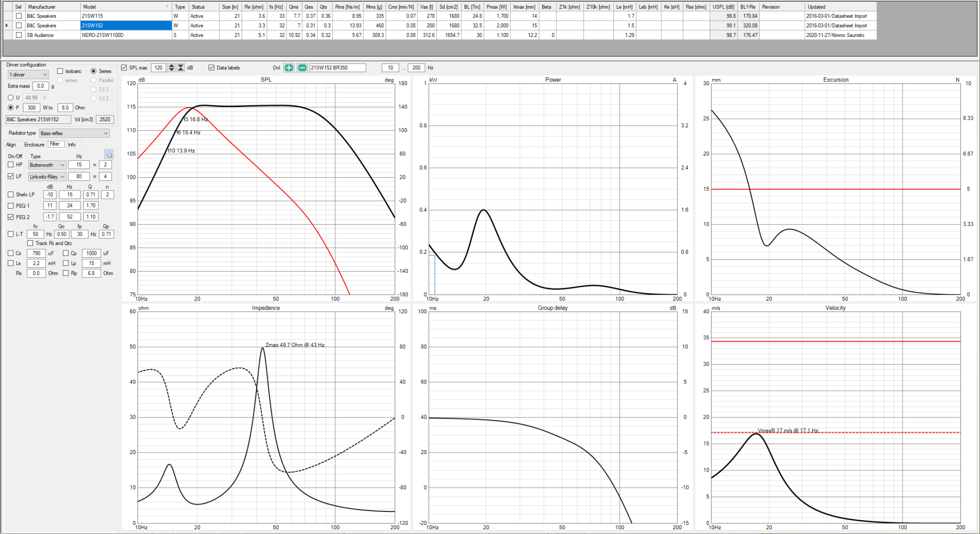Enable the Cs series capacitor checkbox
This screenshot has height=534, width=980.
point(11,253)
